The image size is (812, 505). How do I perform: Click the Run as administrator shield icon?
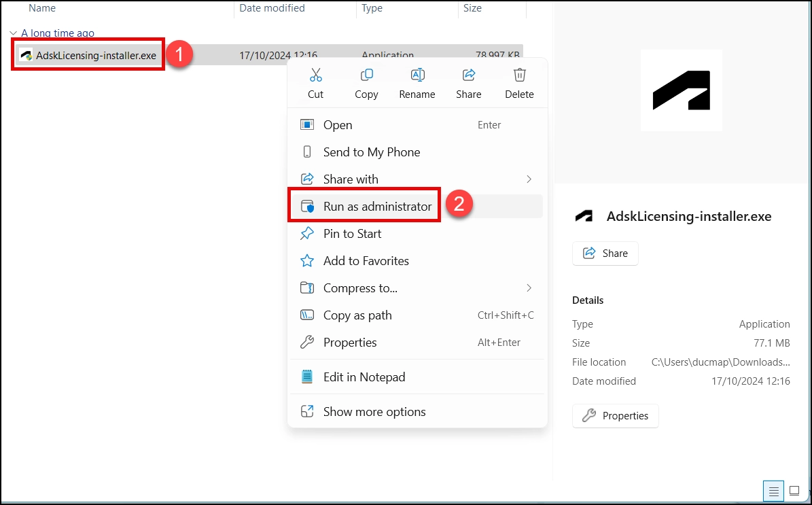pos(308,206)
